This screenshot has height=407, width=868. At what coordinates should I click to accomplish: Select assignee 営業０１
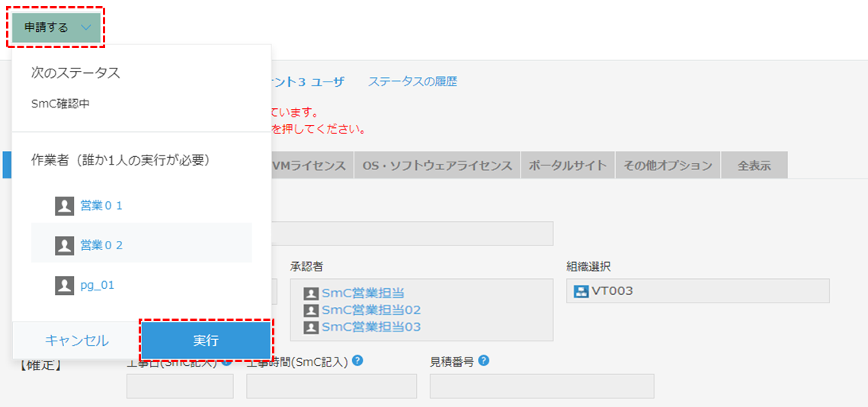[x=101, y=206]
